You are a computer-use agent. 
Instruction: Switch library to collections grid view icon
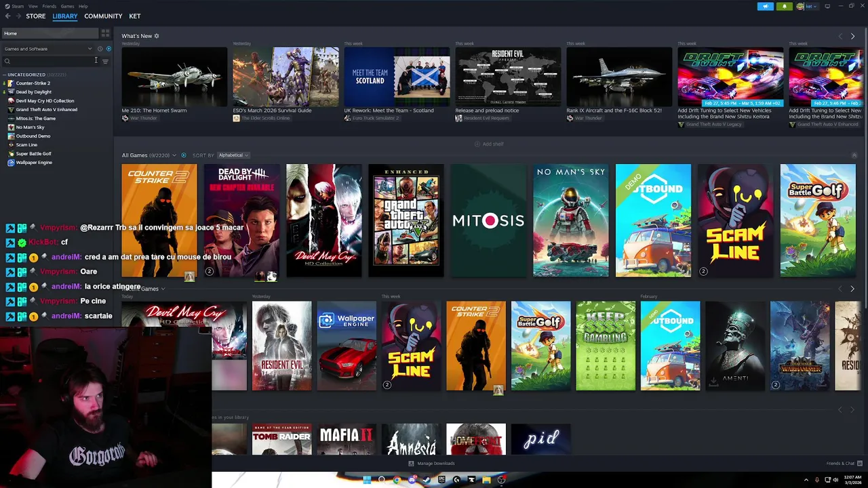105,33
